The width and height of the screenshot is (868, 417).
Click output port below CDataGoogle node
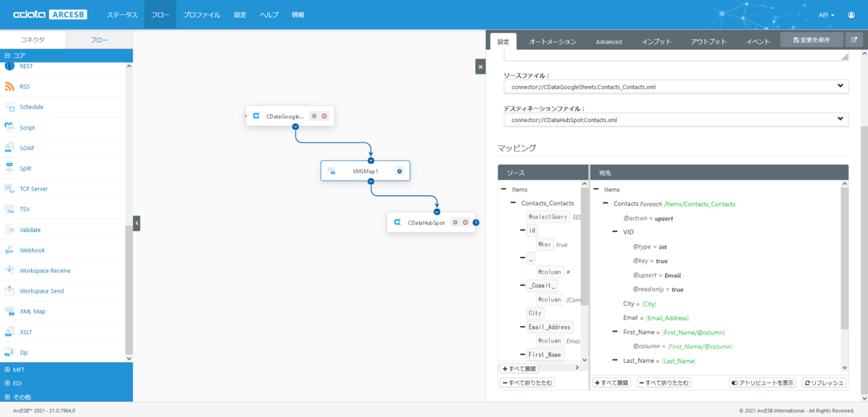pos(295,126)
